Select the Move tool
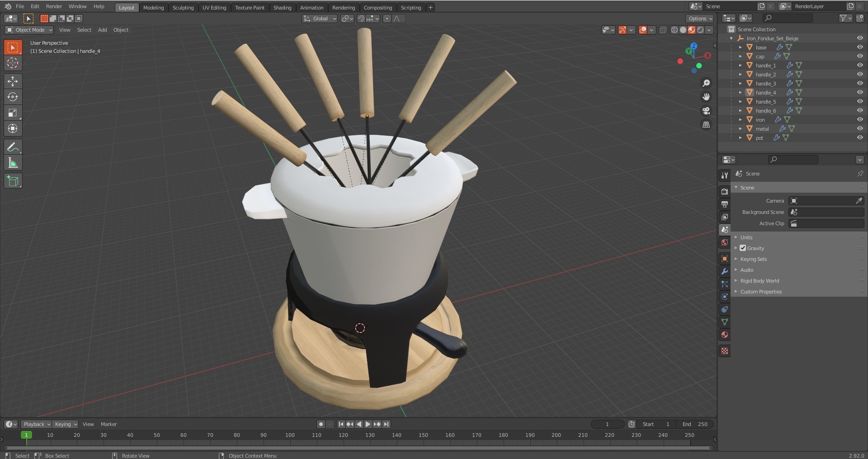The height and width of the screenshot is (459, 868). click(13, 81)
